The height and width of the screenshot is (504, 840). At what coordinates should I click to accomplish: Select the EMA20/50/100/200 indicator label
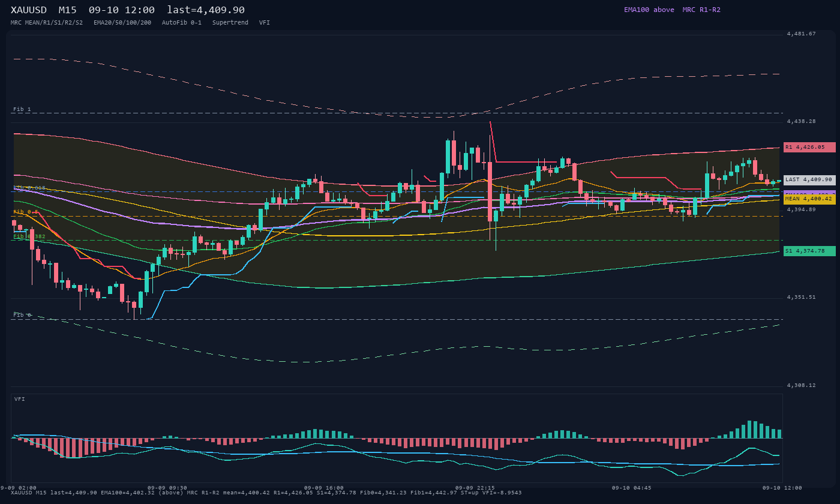pos(122,23)
